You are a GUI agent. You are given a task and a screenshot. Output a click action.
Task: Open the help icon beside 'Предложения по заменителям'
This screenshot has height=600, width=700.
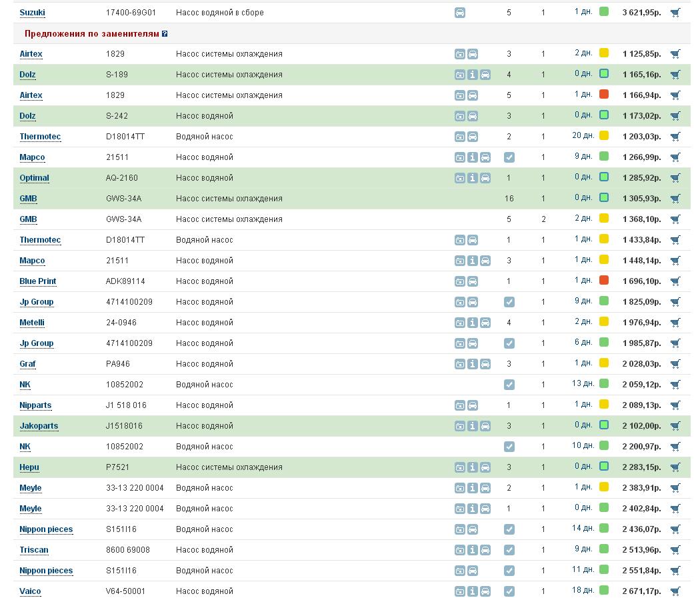pyautogui.click(x=165, y=34)
